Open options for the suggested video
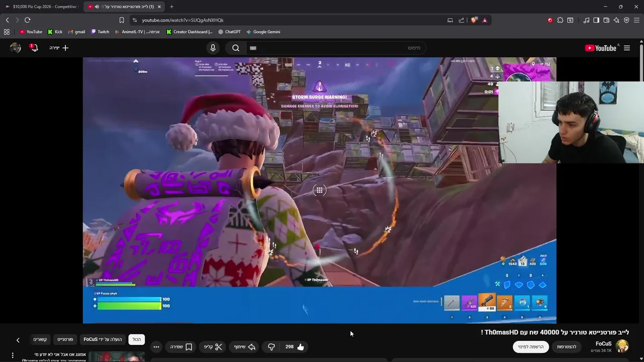 13,355
